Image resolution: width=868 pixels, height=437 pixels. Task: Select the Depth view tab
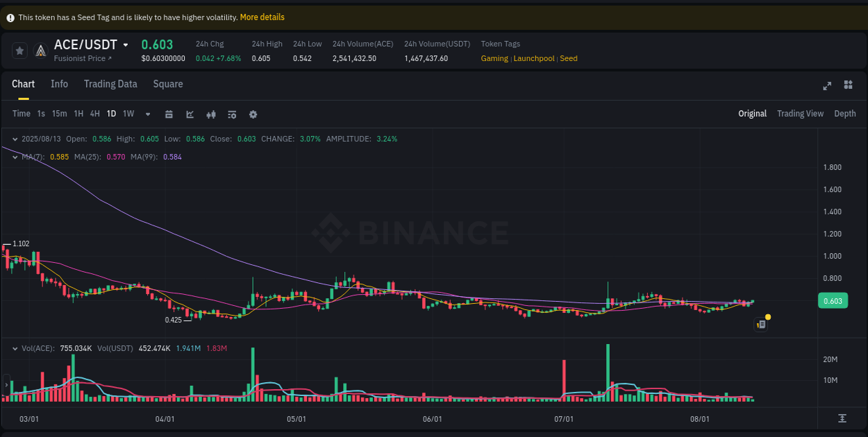click(x=845, y=113)
